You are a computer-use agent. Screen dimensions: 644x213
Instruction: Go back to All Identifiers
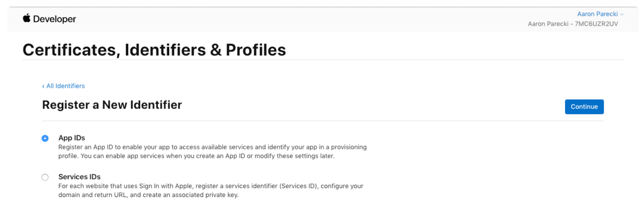(x=65, y=86)
